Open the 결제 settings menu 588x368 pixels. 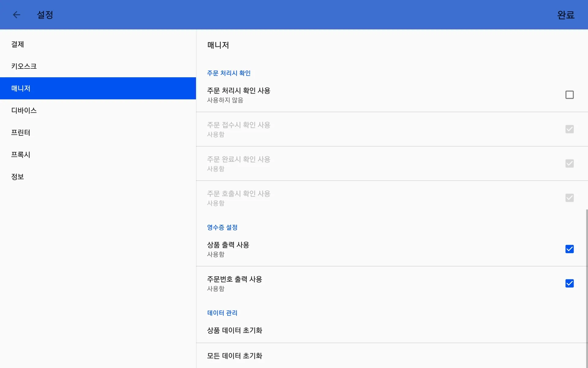[18, 44]
